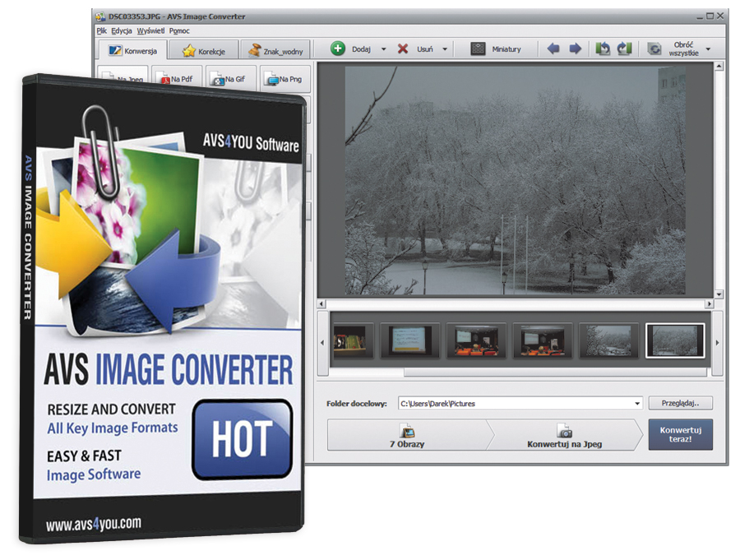
Task: Click the Miniatury thumbnails view icon
Action: point(478,49)
